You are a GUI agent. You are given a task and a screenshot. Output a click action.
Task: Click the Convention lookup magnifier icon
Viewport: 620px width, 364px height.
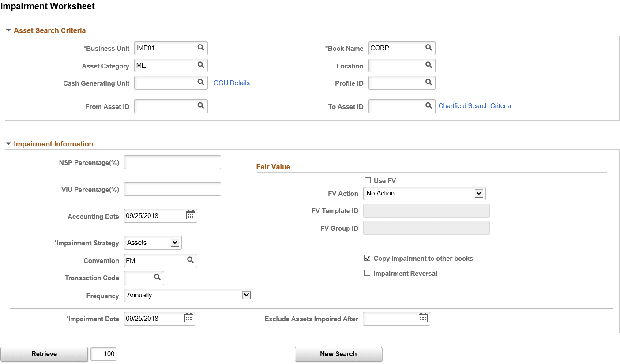[190, 260]
